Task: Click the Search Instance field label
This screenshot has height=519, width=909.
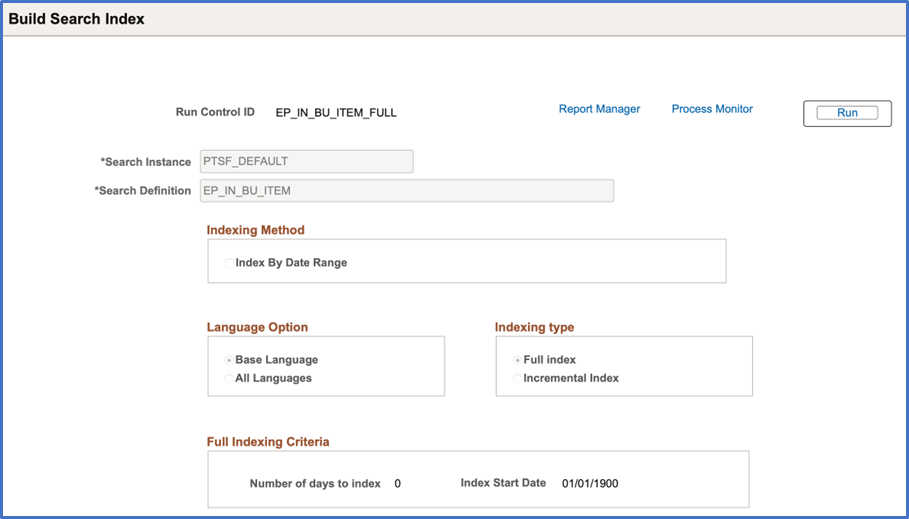Action: [x=145, y=162]
